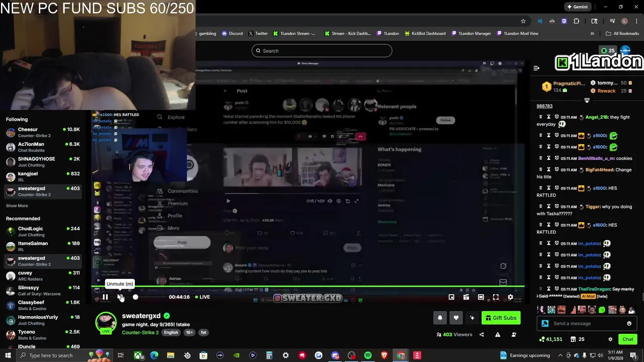Open the Counter-Strike 2 category link
Image resolution: width=644 pixels, height=362 pixels.
[x=140, y=332]
